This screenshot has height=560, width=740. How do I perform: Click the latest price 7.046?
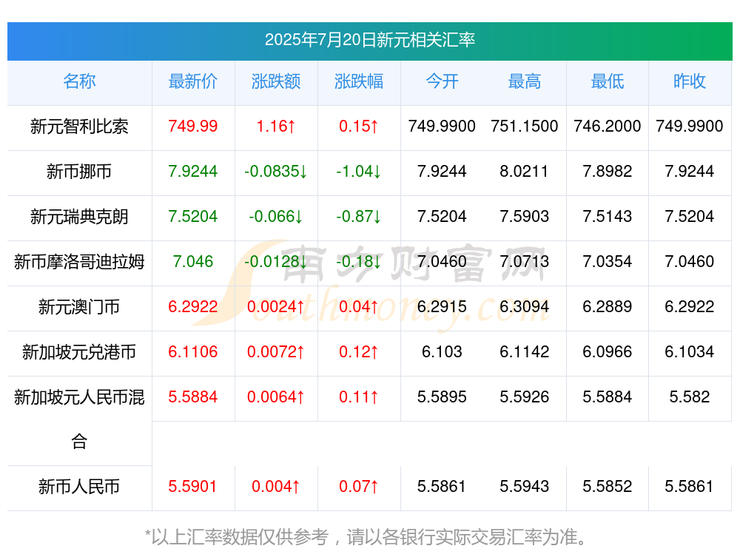pyautogui.click(x=193, y=261)
